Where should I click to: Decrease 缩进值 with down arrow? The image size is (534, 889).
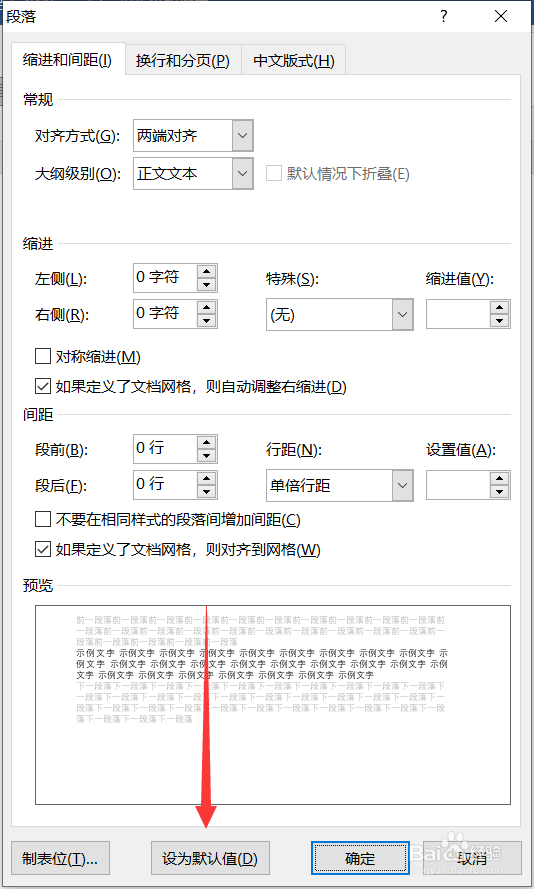pyautogui.click(x=499, y=321)
